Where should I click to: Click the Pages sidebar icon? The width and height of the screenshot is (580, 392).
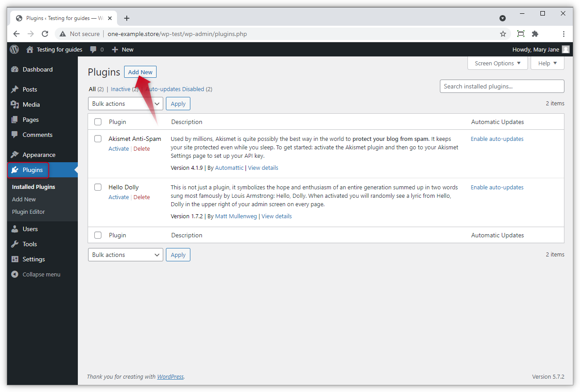point(15,119)
